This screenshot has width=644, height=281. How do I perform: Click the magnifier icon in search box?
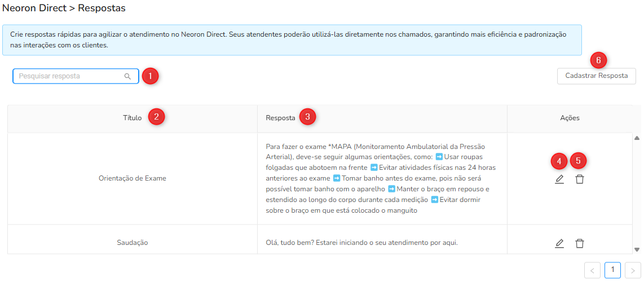pos(128,76)
